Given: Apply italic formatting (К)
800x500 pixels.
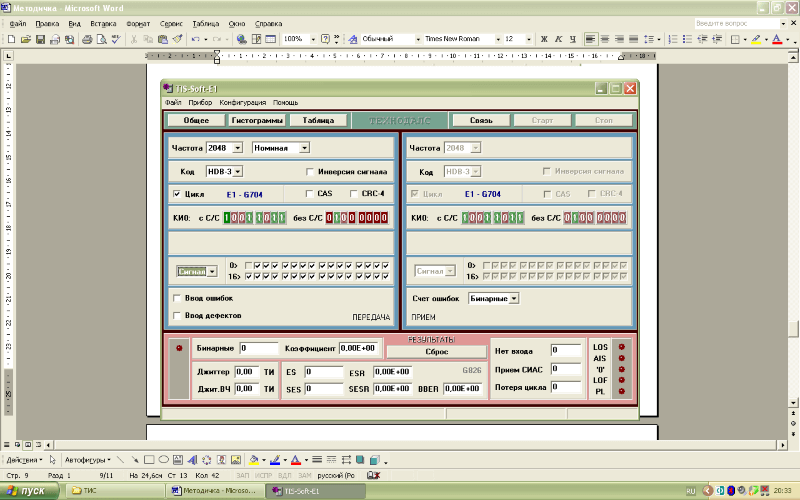Looking at the screenshot, I should pyautogui.click(x=558, y=39).
